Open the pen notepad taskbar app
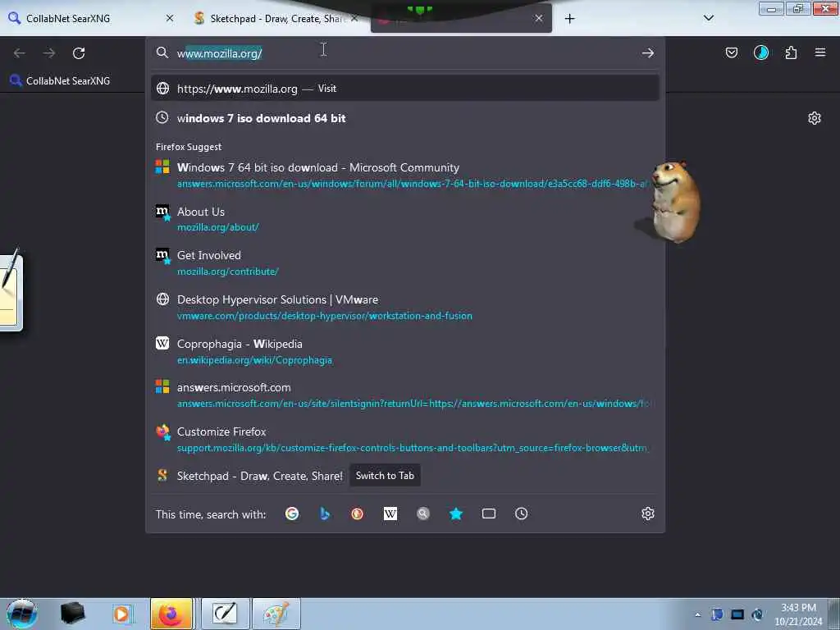Image resolution: width=840 pixels, height=630 pixels. coord(225,614)
